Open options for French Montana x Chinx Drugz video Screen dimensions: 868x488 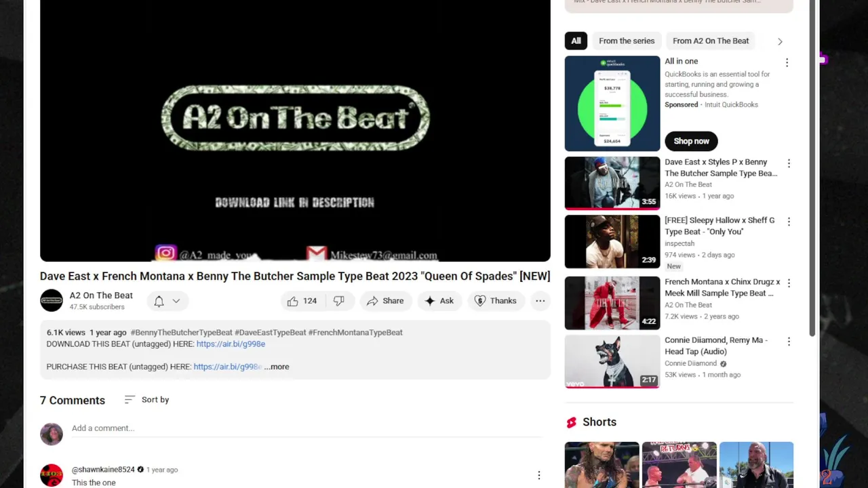point(789,283)
